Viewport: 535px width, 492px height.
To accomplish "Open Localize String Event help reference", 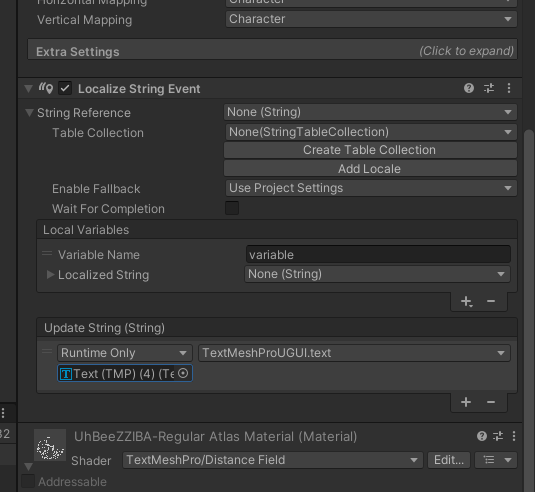I will (x=469, y=88).
